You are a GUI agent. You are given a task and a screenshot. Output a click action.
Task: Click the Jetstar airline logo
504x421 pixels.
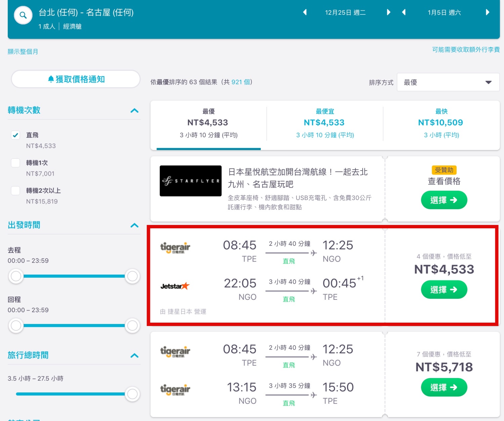(x=175, y=286)
